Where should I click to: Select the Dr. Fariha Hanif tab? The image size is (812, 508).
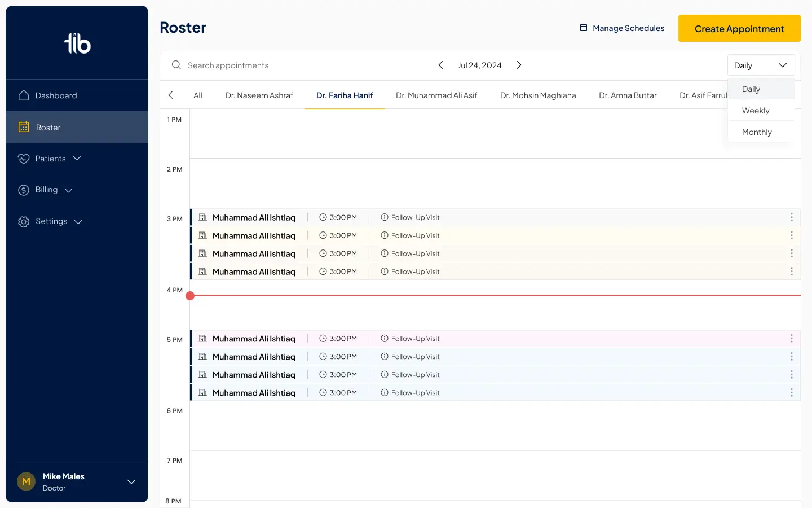(x=345, y=95)
